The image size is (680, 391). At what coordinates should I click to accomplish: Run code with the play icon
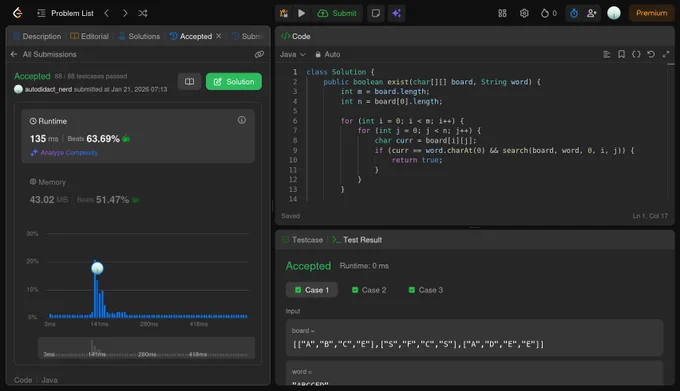(301, 13)
